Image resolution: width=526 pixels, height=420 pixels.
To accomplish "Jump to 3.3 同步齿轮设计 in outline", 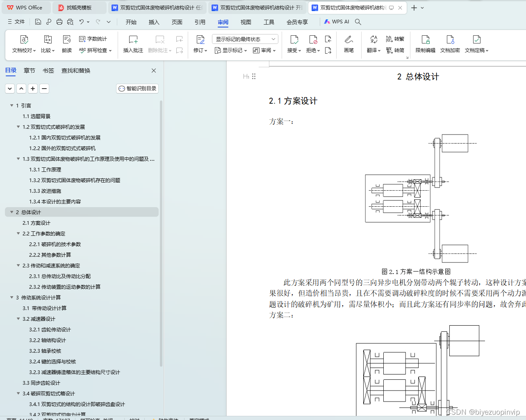I will point(41,383).
